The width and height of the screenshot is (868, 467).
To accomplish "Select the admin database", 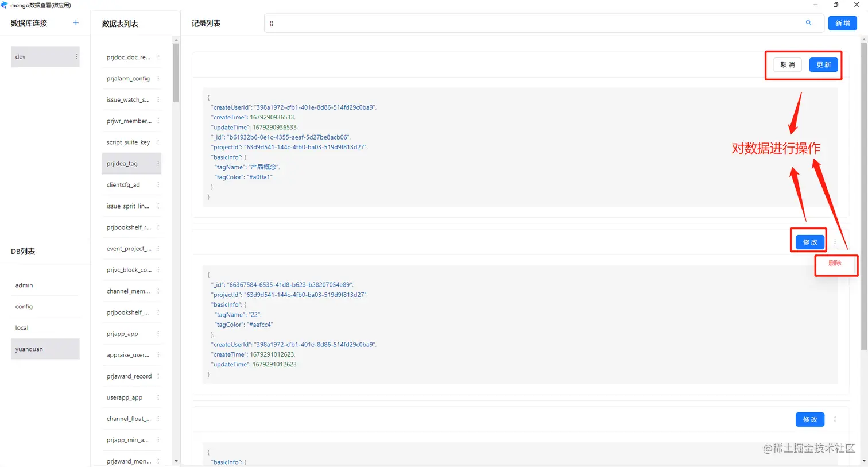I will 45,285.
